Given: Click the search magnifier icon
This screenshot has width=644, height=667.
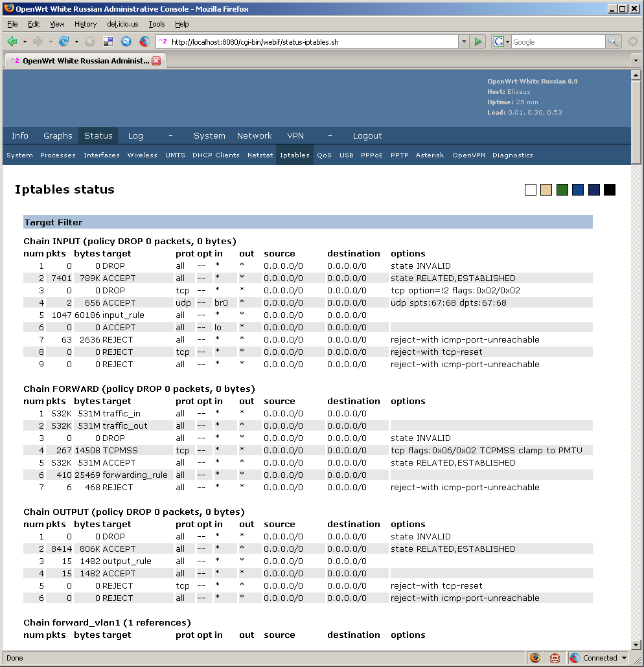Looking at the screenshot, I should point(613,41).
